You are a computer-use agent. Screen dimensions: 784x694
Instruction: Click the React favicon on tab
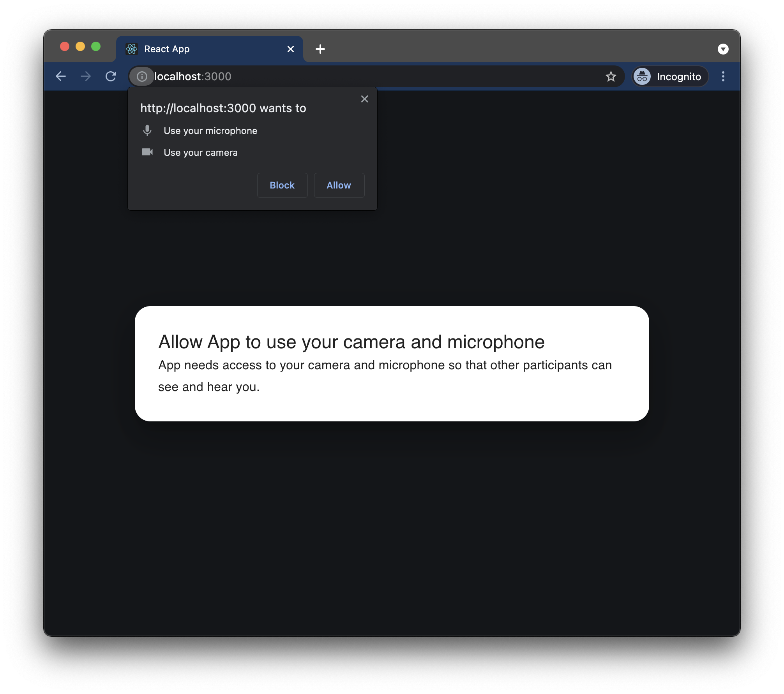click(132, 49)
